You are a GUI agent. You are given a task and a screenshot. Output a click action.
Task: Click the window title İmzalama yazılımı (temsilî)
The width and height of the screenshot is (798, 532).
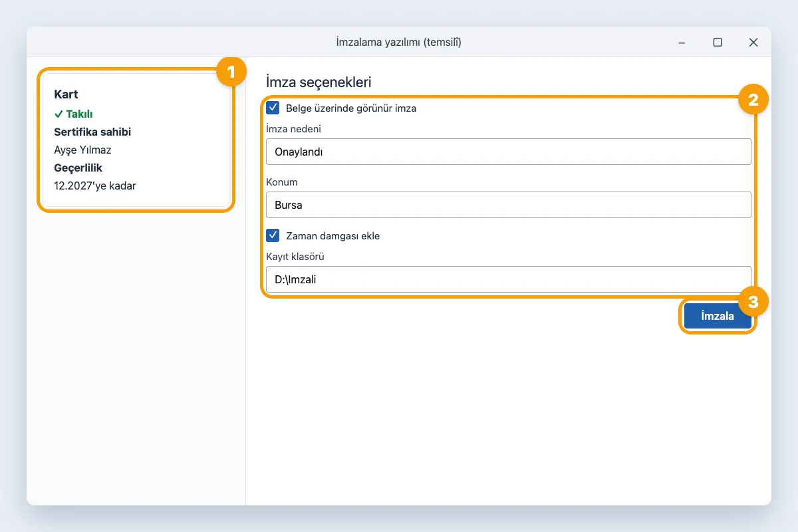tap(399, 43)
